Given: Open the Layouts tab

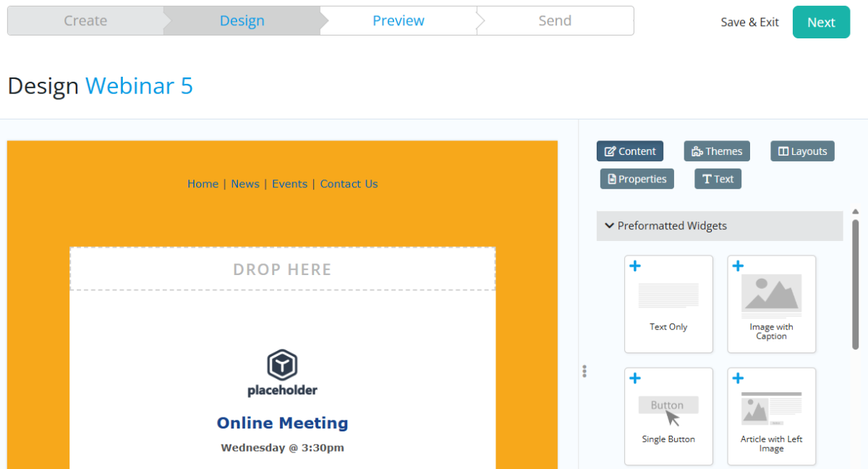Looking at the screenshot, I should tap(802, 151).
